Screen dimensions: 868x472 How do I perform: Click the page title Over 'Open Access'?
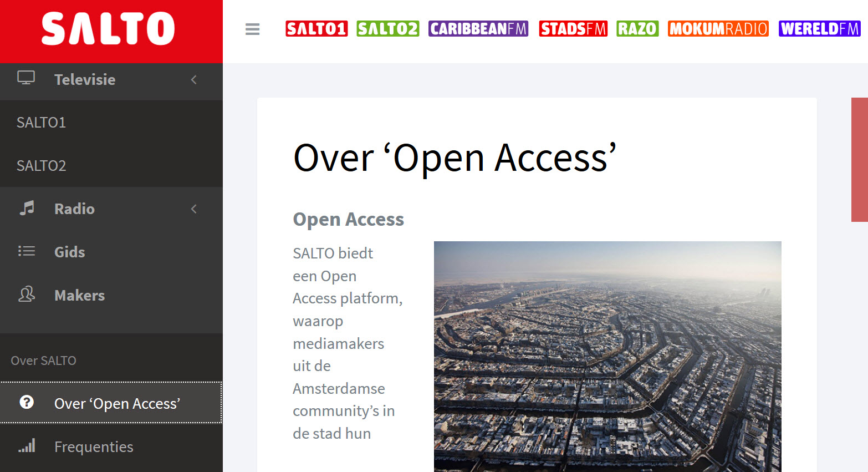tap(455, 158)
